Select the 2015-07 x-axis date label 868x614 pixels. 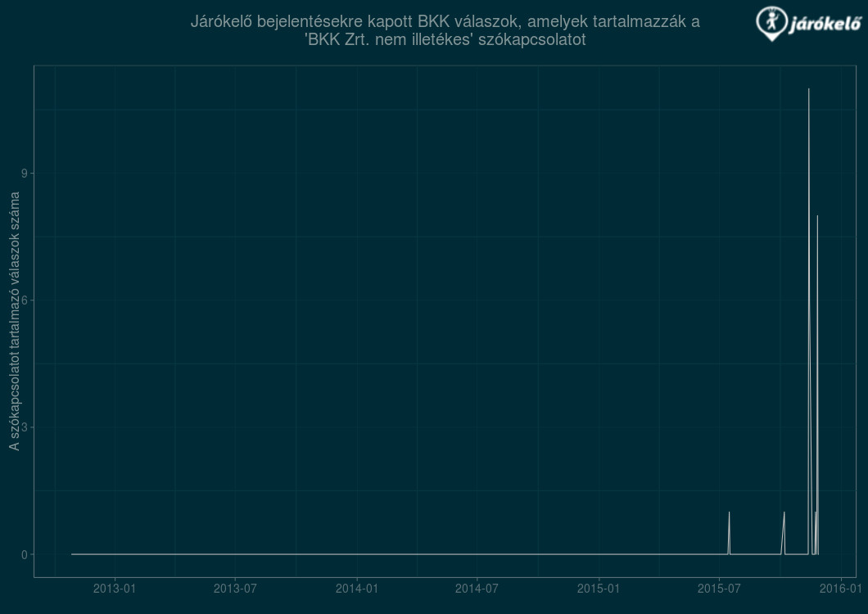pos(718,589)
